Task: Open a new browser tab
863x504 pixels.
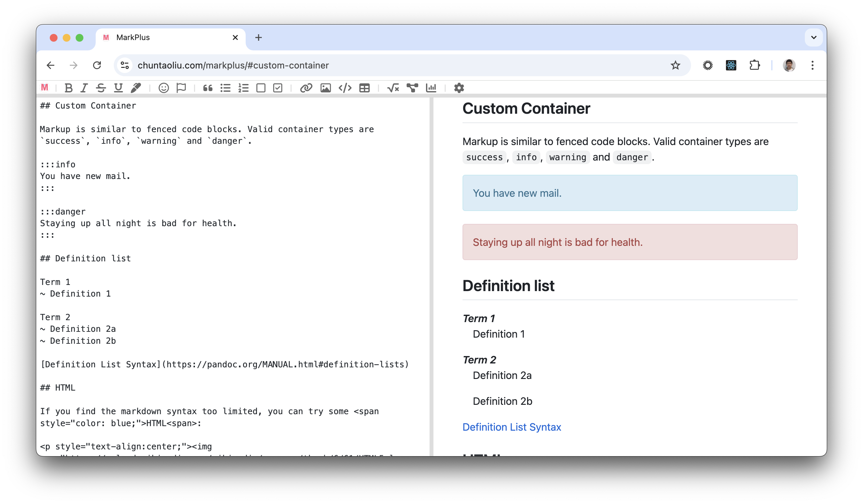Action: (x=259, y=37)
